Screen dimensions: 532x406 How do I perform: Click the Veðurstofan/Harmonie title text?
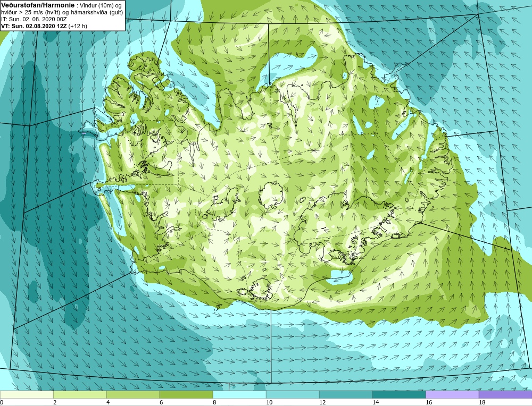[38, 5]
